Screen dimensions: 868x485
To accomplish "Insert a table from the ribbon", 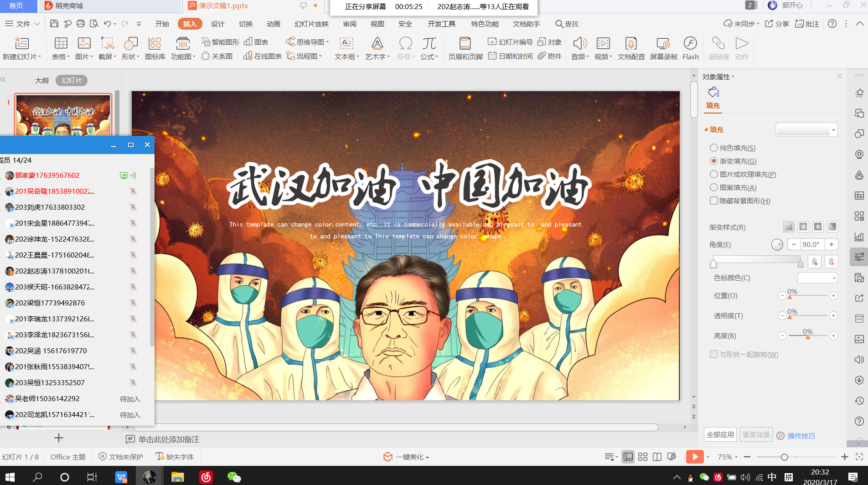I will click(61, 48).
